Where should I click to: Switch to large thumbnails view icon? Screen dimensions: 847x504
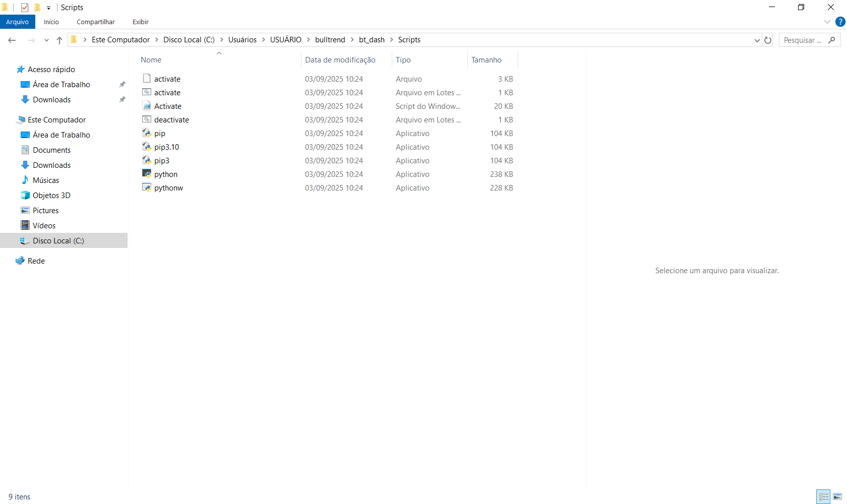click(x=838, y=497)
